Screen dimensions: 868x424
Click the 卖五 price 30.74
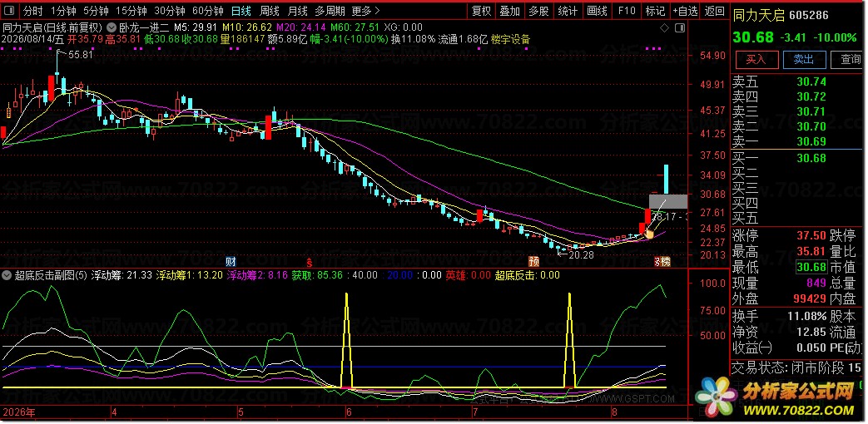pyautogui.click(x=811, y=81)
